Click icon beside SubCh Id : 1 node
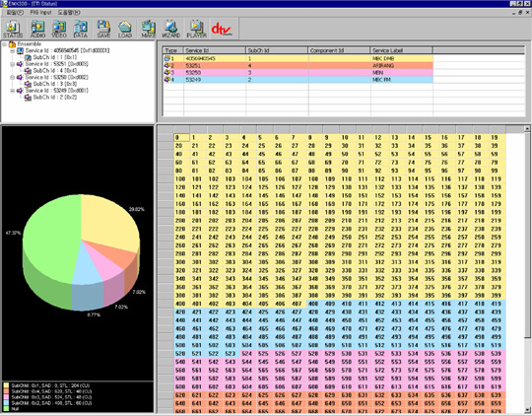Viewport: 532px width, 416px height. point(29,57)
